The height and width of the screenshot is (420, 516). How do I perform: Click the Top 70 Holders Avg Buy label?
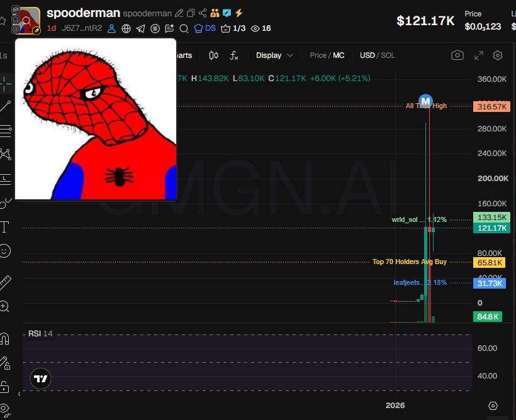coord(410,262)
